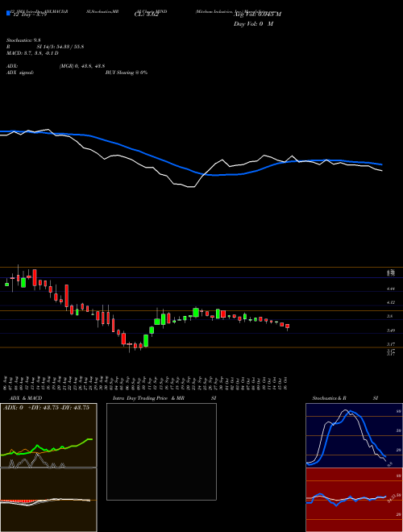This screenshot has width=403, height=532.
Task: Select the 'Day Vol: 0 M' text
Action: click(x=253, y=24)
